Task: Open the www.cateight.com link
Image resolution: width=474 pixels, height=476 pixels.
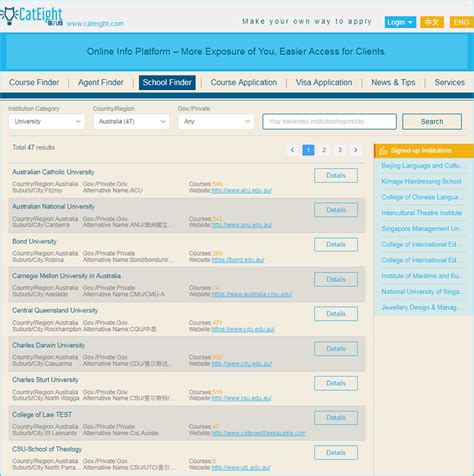Action: (95, 24)
